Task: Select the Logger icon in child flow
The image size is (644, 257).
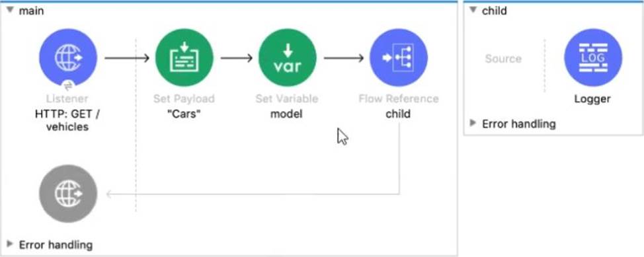Action: point(593,57)
